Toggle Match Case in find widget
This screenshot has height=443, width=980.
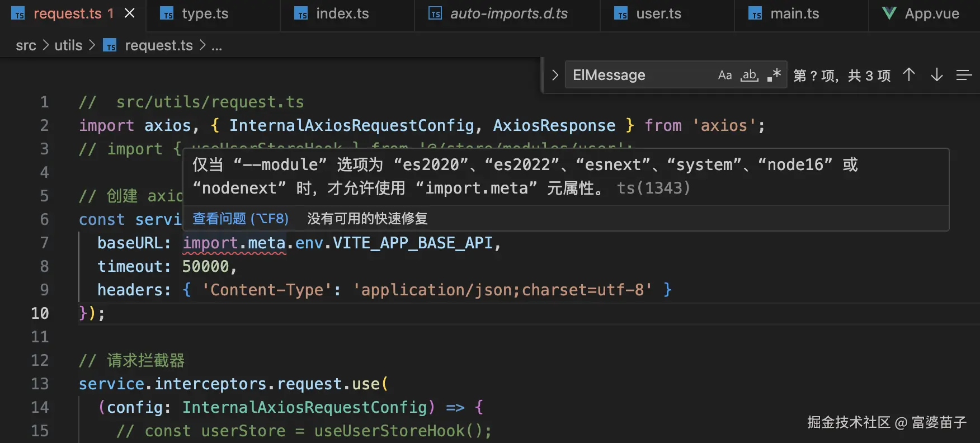click(x=725, y=75)
